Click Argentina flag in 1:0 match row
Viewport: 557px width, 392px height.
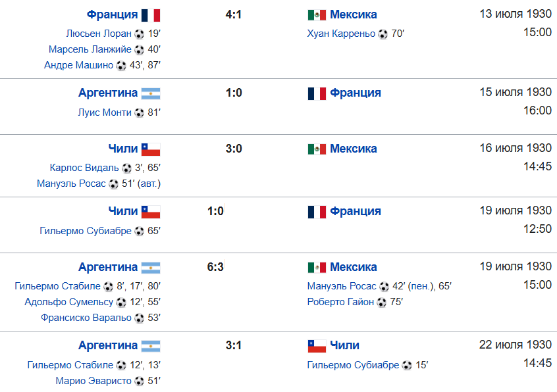pos(151,93)
